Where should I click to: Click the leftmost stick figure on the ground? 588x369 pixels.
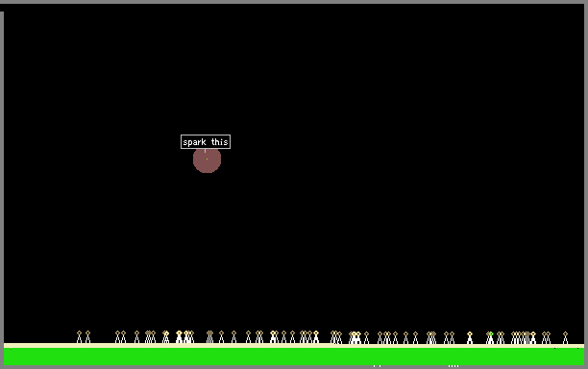pyautogui.click(x=79, y=337)
